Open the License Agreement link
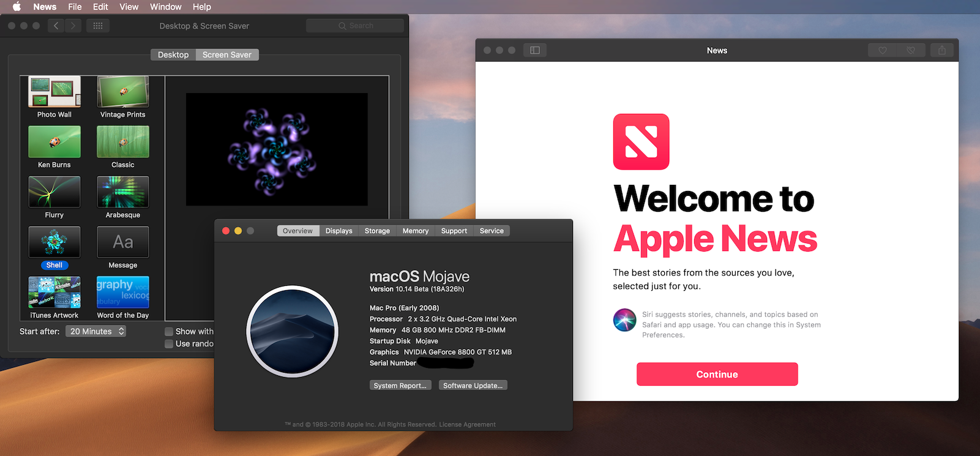The image size is (980, 456). point(467,424)
